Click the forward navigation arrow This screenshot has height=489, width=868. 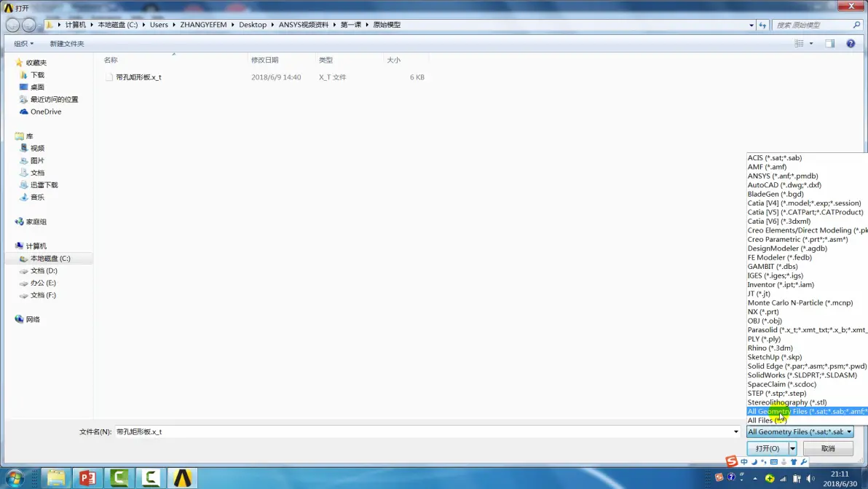click(29, 25)
